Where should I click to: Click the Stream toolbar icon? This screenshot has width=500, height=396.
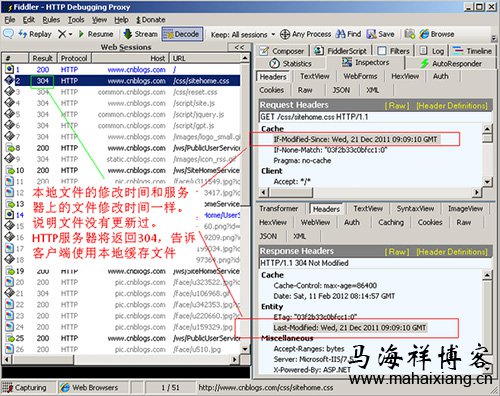point(128,34)
